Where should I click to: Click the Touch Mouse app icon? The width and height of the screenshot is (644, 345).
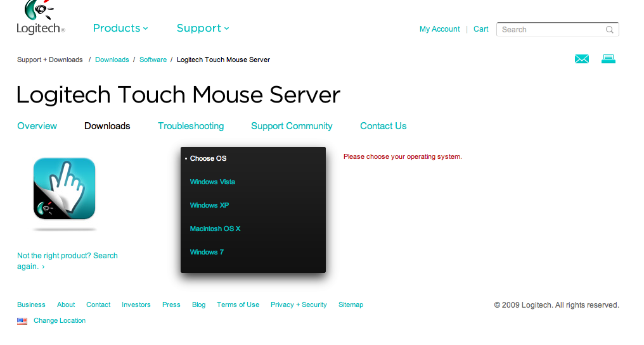tap(65, 189)
